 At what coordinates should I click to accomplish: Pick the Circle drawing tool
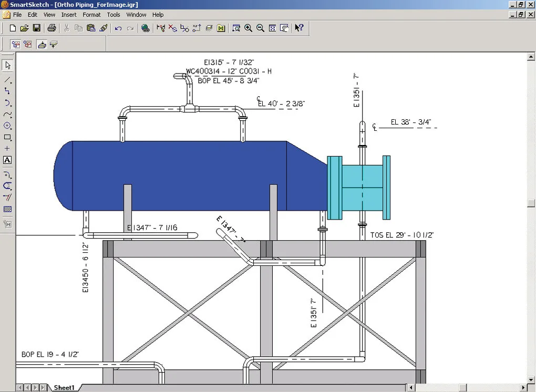tap(7, 126)
